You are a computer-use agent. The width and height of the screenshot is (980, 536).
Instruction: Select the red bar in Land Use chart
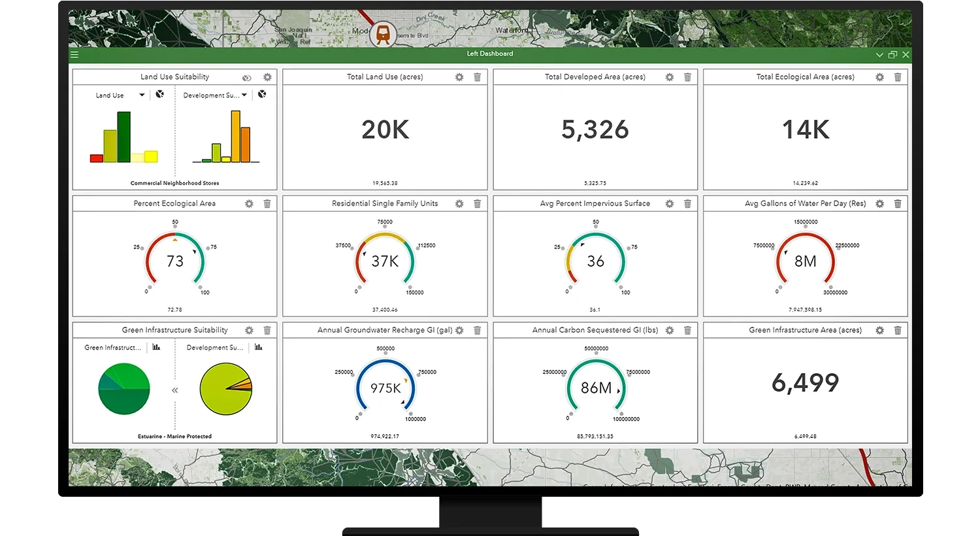97,158
